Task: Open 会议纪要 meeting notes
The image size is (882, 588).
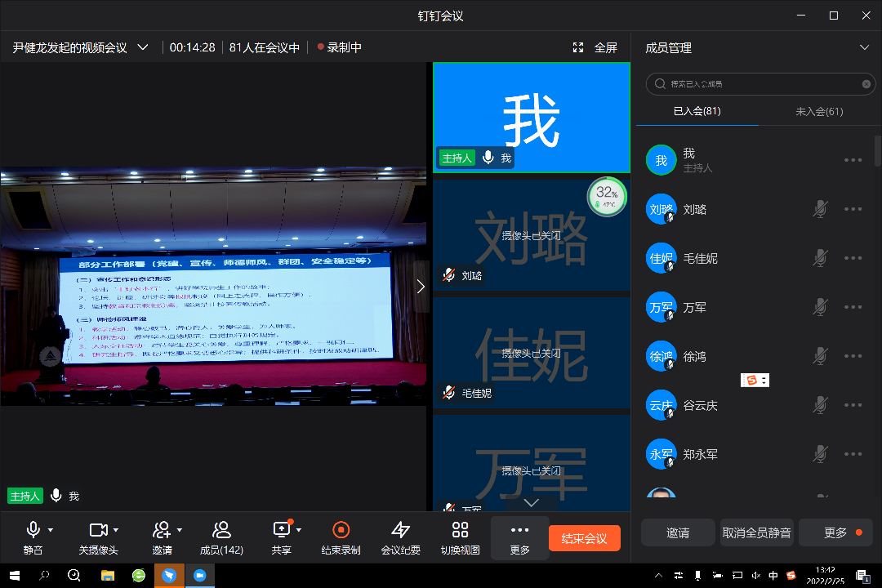Action: tap(400, 530)
